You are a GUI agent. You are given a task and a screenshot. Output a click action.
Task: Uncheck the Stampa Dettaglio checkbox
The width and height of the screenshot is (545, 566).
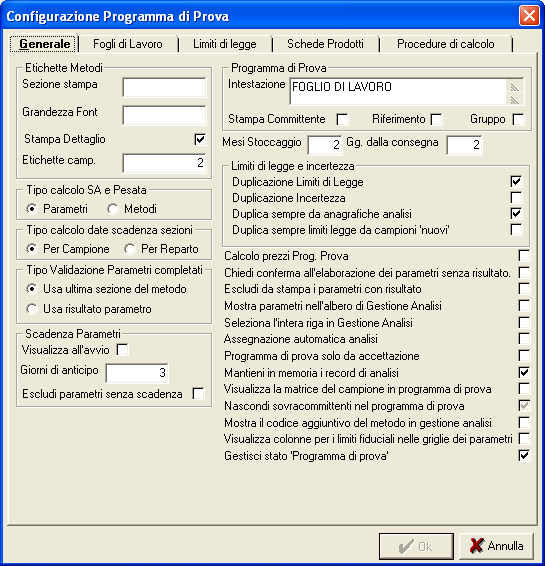pos(200,139)
